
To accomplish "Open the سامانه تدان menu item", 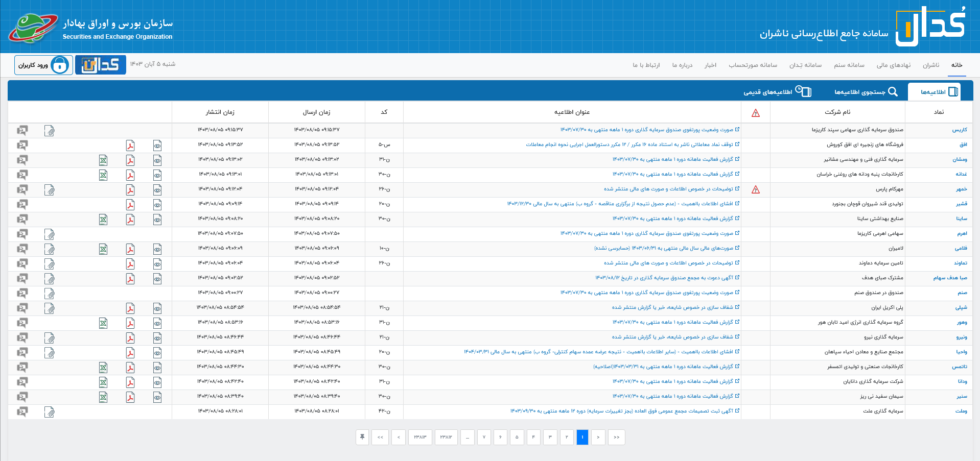I will 805,65.
